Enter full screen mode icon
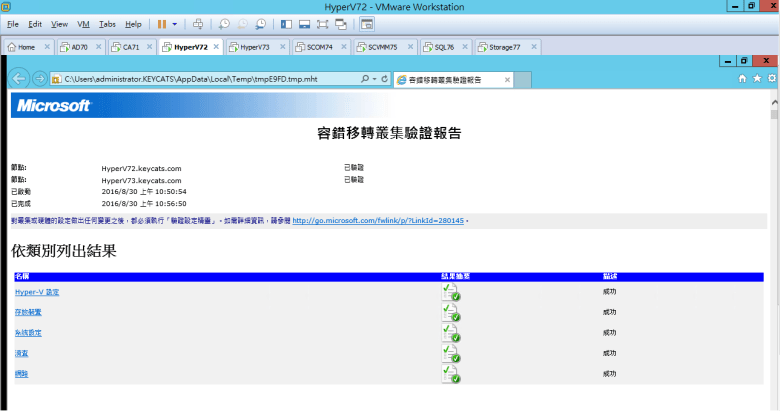 click(x=323, y=23)
